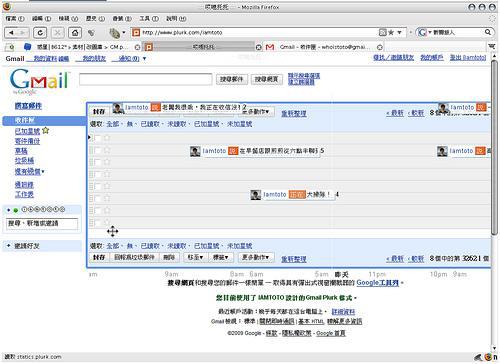Star the last message row
This screenshot has width=500, height=364.
[107, 222]
